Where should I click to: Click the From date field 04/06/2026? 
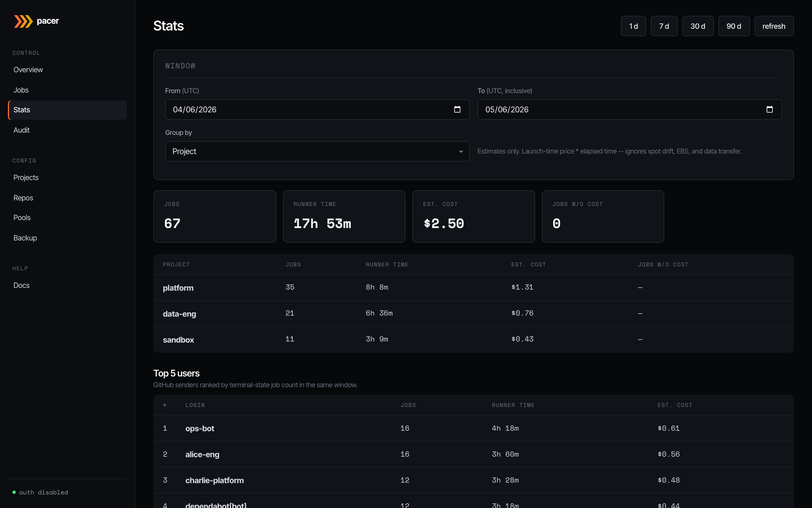(x=317, y=110)
